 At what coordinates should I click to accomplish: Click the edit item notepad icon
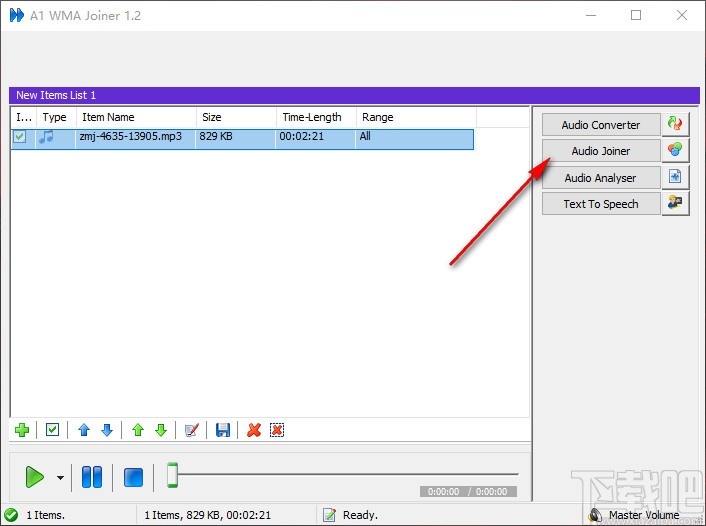[x=192, y=430]
